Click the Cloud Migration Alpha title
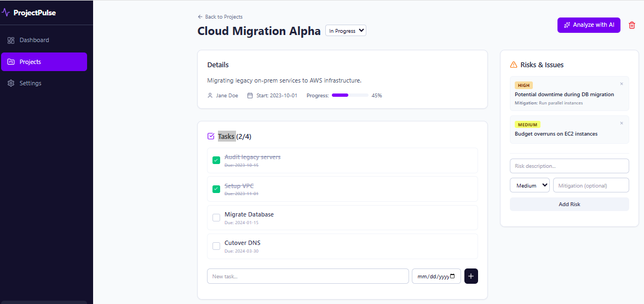This screenshot has width=644, height=304. [x=258, y=31]
